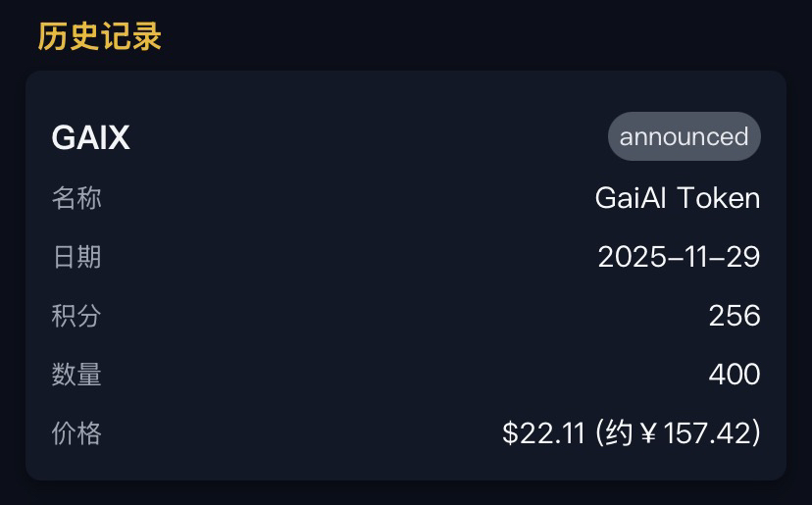Click the ￥ currency symbol
812x505 pixels.
coord(647,433)
